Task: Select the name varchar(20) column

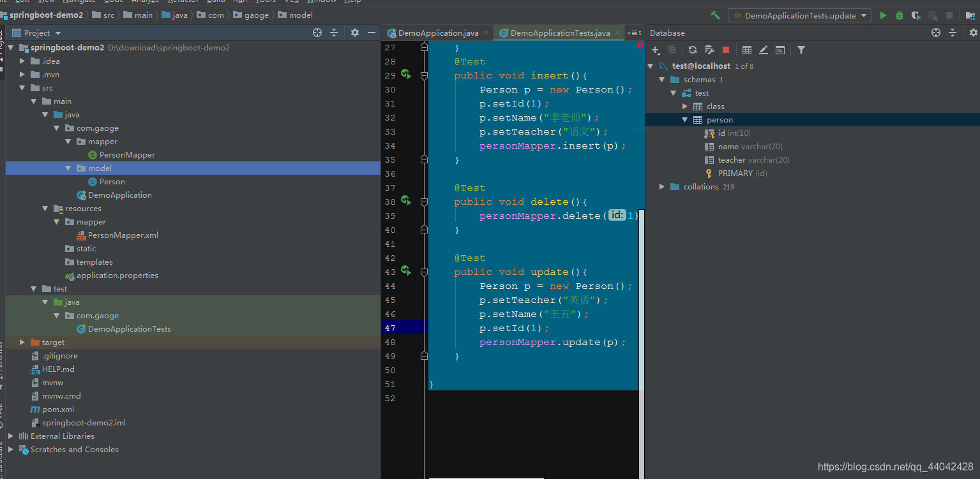Action: [750, 147]
